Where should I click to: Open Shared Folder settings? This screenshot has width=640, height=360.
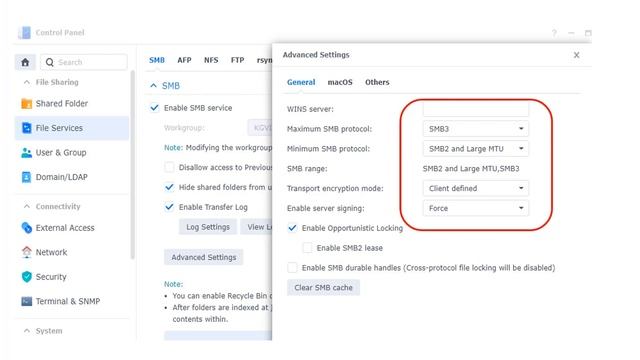[72, 104]
